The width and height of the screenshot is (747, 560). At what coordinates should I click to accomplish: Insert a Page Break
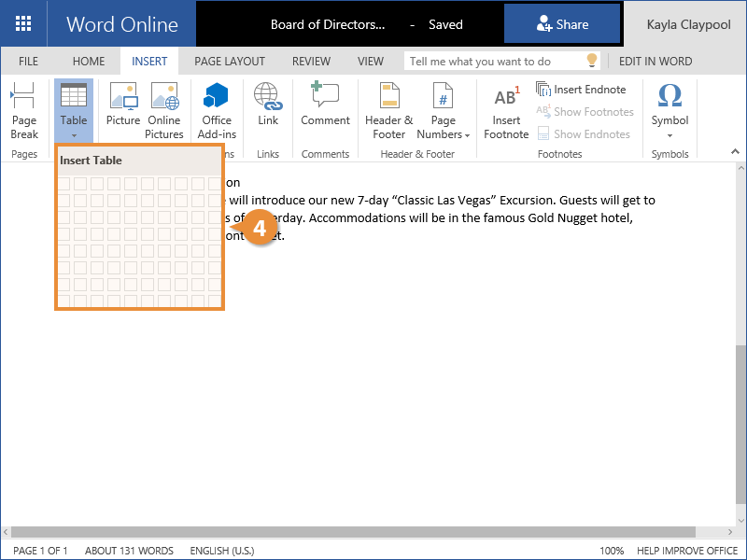pos(24,109)
